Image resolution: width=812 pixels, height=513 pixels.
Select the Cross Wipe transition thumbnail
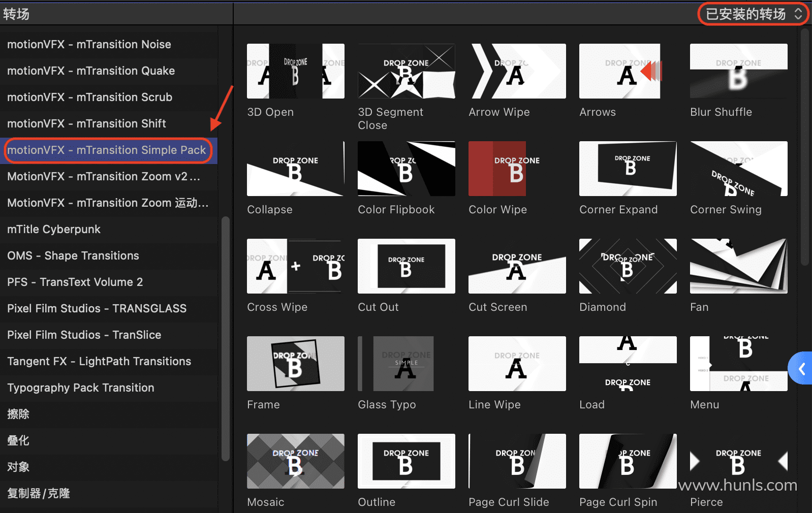tap(296, 266)
